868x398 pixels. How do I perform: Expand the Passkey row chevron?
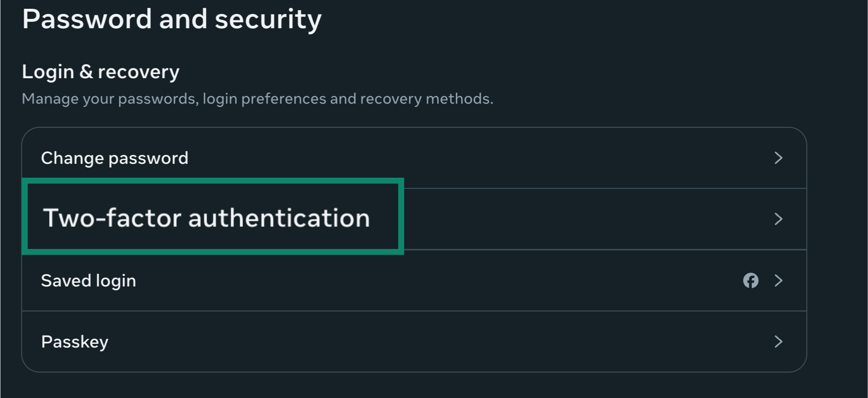(779, 342)
